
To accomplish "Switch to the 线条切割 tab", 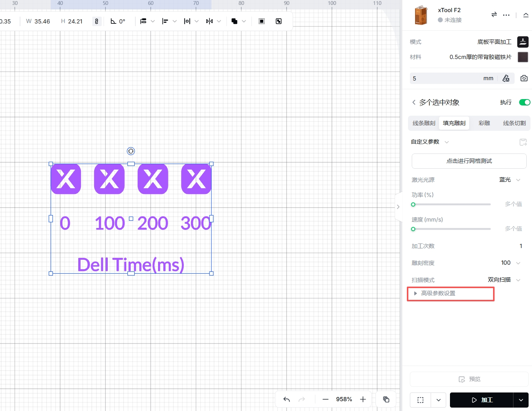I will click(514, 123).
